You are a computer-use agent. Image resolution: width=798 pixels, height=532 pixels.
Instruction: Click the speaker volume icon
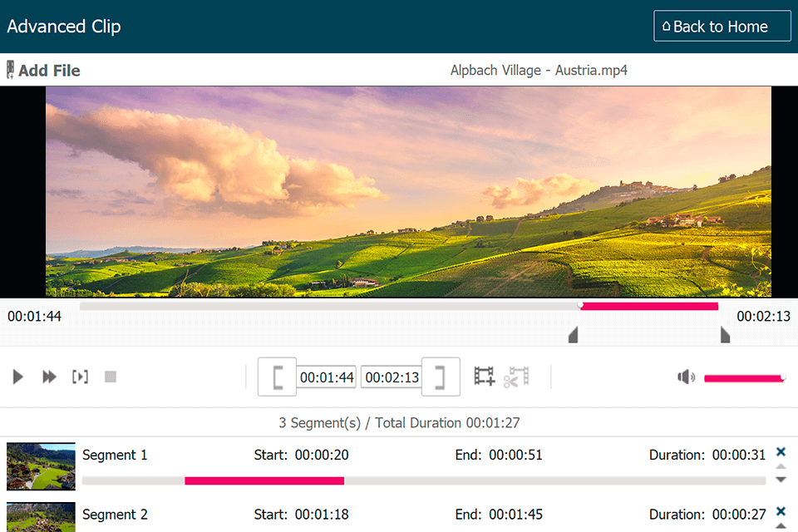tap(686, 377)
